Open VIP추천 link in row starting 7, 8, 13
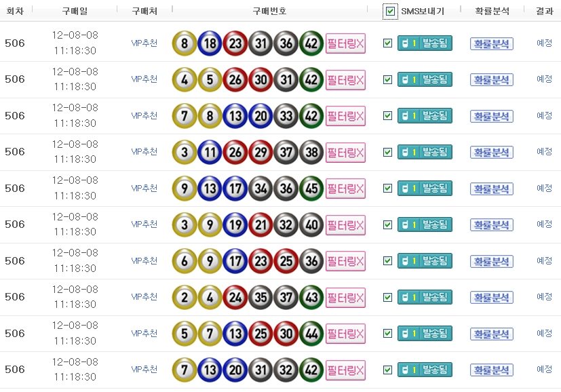The height and width of the screenshot is (392, 561). coord(144,116)
